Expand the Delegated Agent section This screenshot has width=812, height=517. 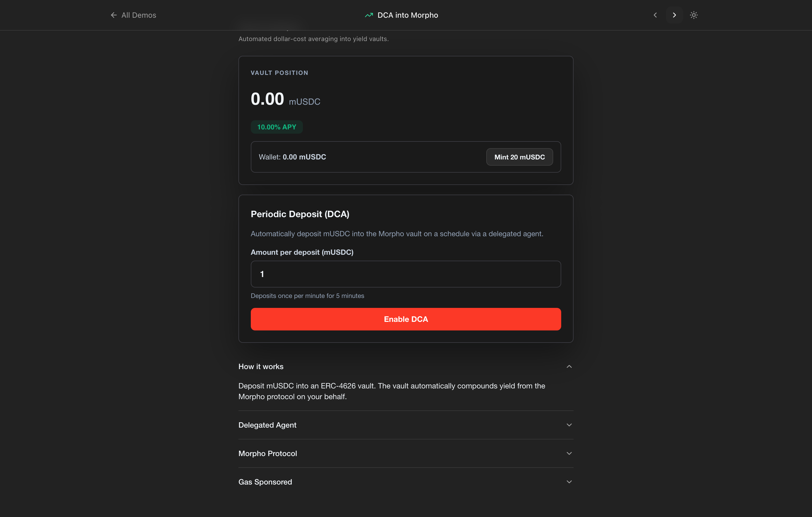click(267, 425)
